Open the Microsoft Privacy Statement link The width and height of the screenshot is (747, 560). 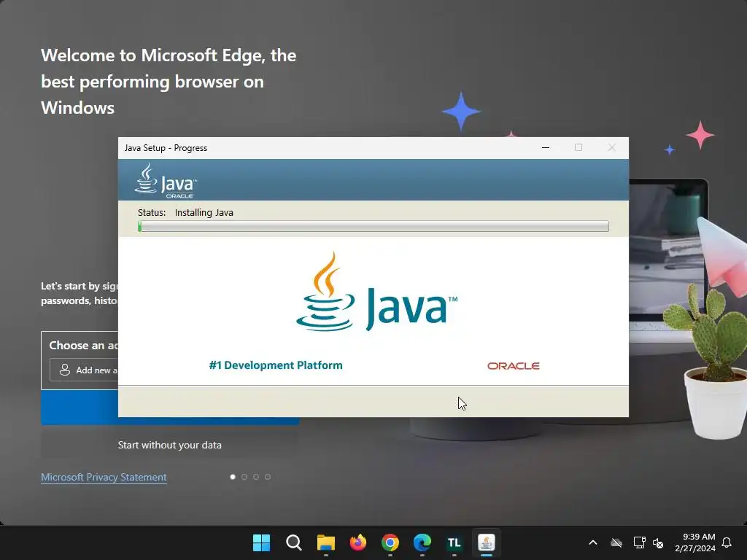(x=104, y=477)
